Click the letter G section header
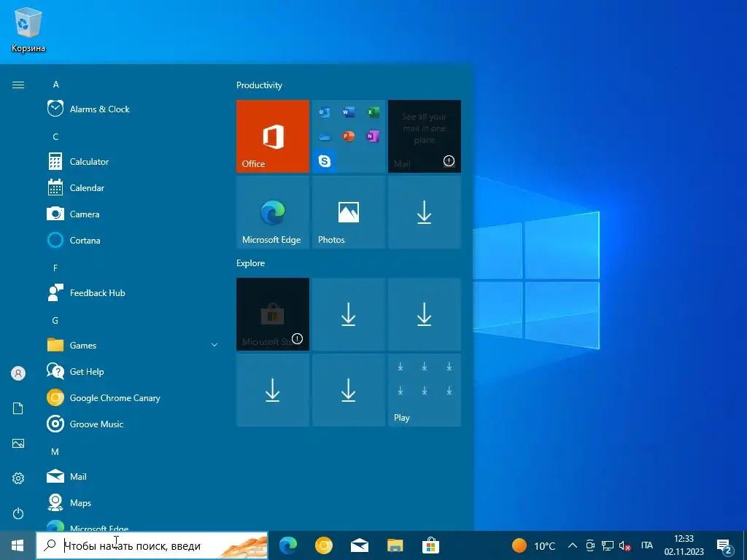Viewport: 747px width, 560px height. (55, 321)
